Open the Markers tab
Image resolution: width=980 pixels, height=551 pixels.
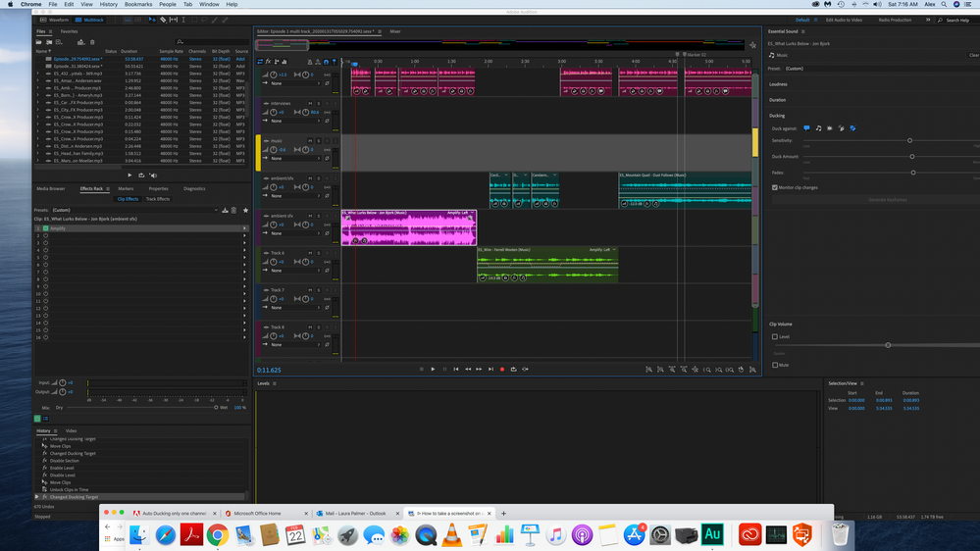126,188
